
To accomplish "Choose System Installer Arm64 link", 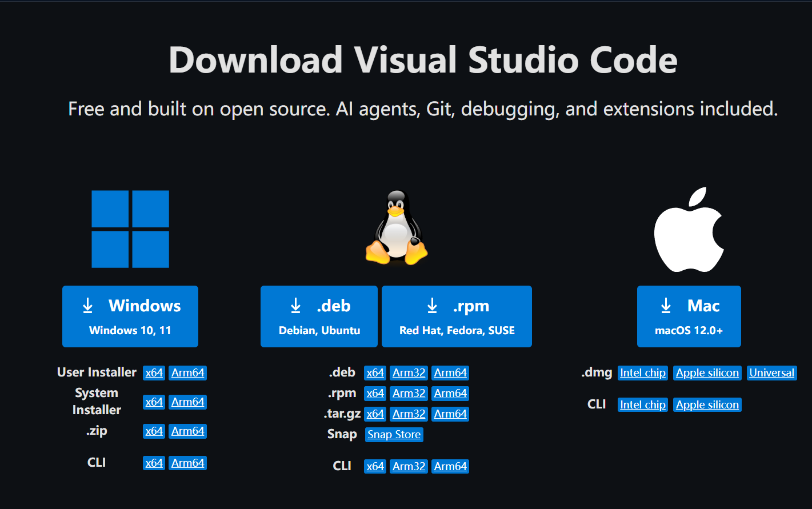I will tap(188, 402).
